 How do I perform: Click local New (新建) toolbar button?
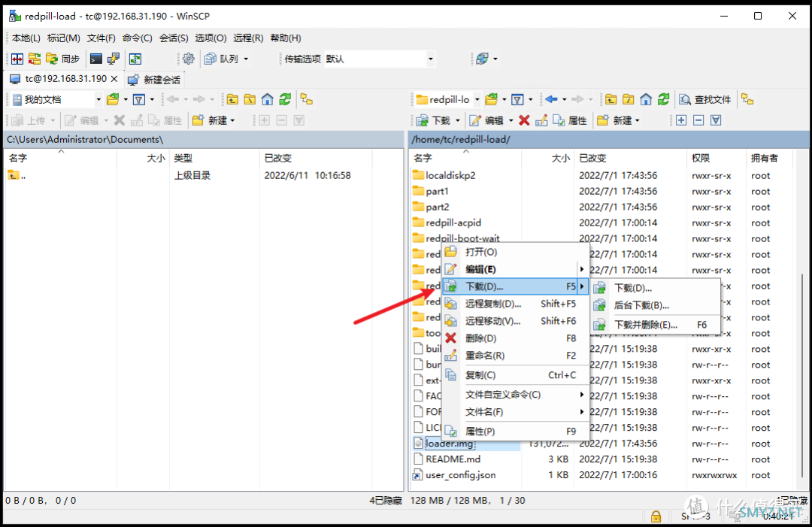[x=210, y=120]
